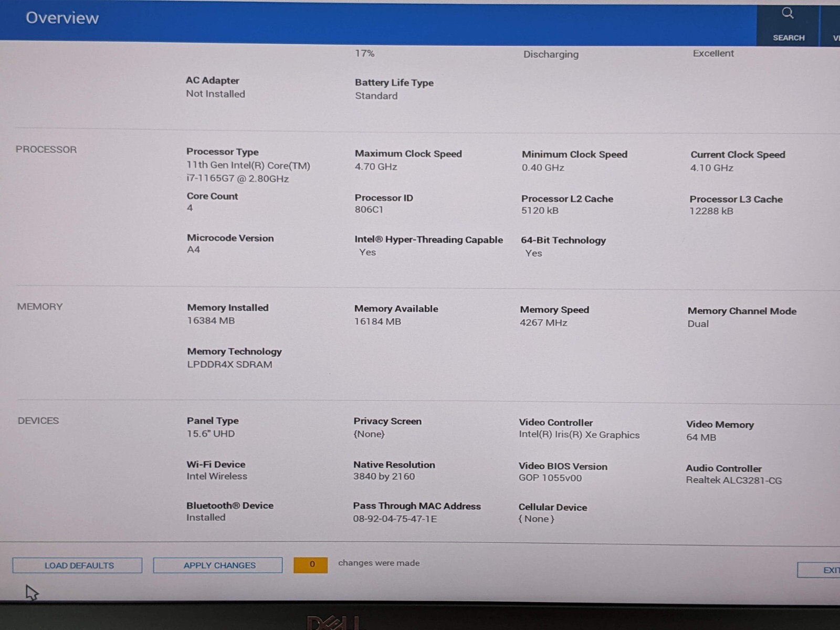
Task: Click the Intel Hyper-Threading Capable label
Action: [x=428, y=240]
